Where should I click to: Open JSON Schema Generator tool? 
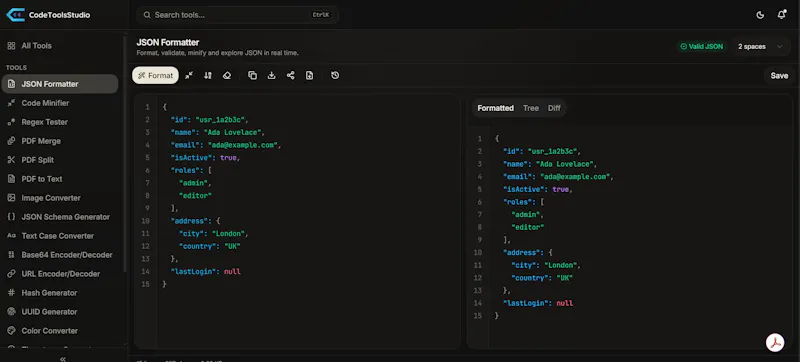60,217
